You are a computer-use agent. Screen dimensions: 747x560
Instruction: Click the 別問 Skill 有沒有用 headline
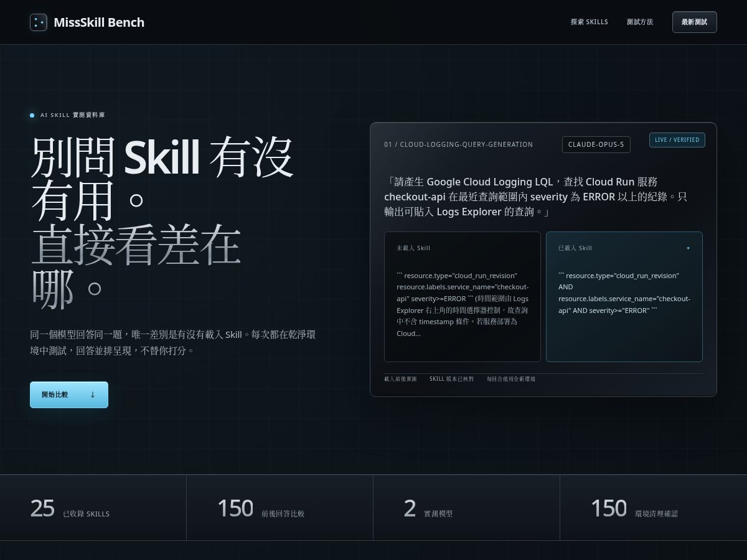pyautogui.click(x=162, y=179)
